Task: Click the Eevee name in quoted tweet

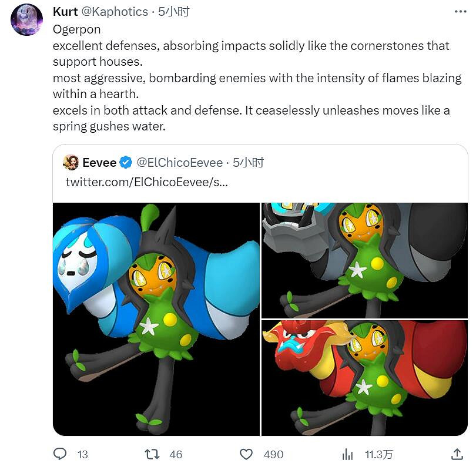Action: click(98, 163)
